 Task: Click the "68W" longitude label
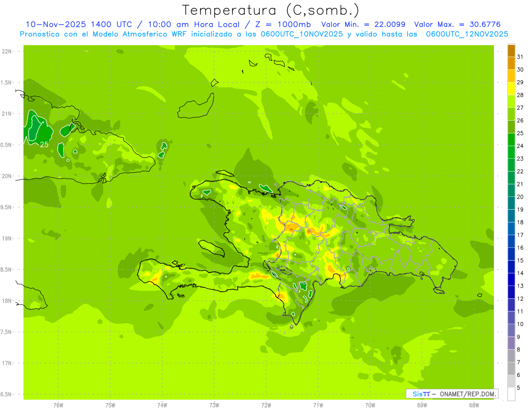(x=474, y=405)
